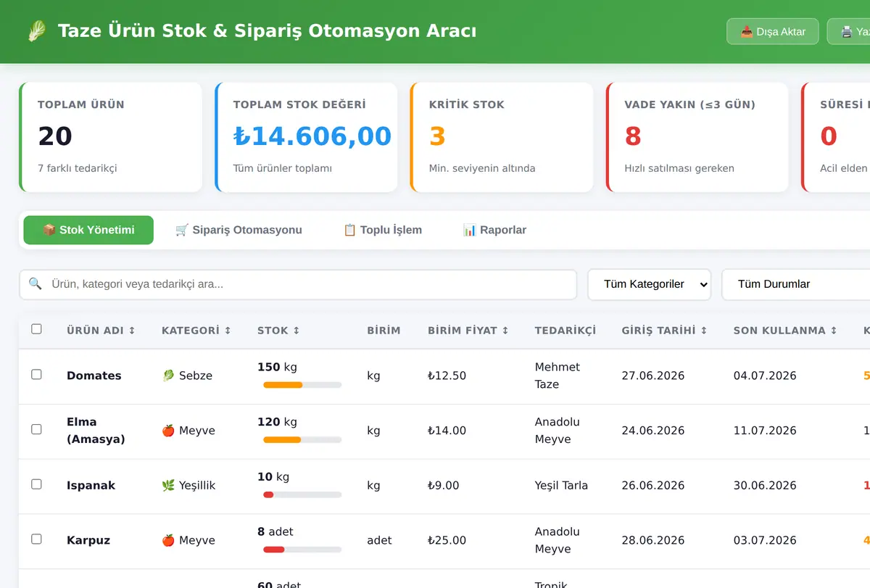Click entry date 24.06.2026

point(653,431)
